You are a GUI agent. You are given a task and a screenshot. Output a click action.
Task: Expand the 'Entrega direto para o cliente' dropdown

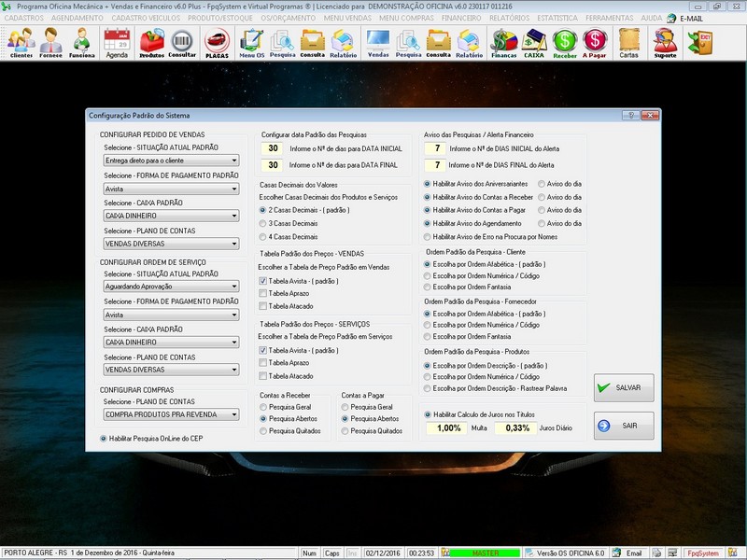(233, 161)
